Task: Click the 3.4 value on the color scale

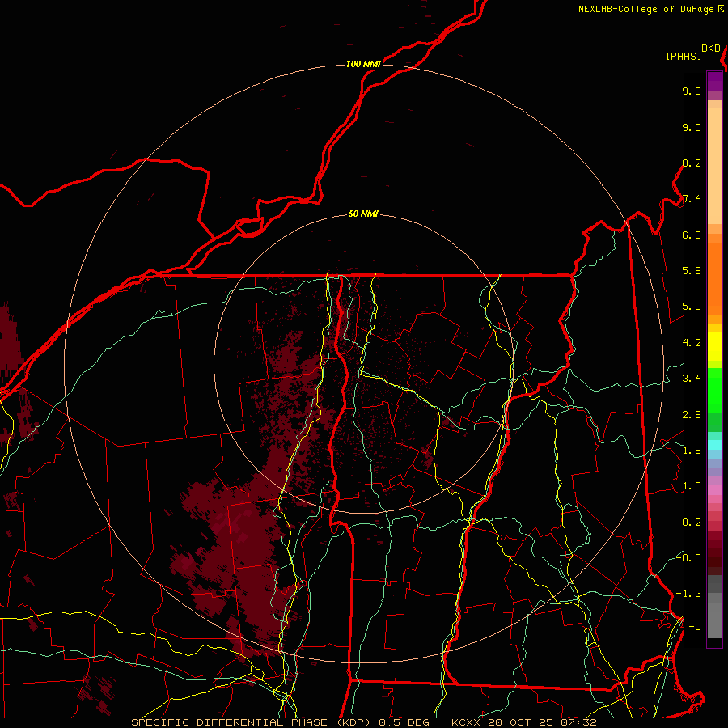Action: tap(692, 379)
